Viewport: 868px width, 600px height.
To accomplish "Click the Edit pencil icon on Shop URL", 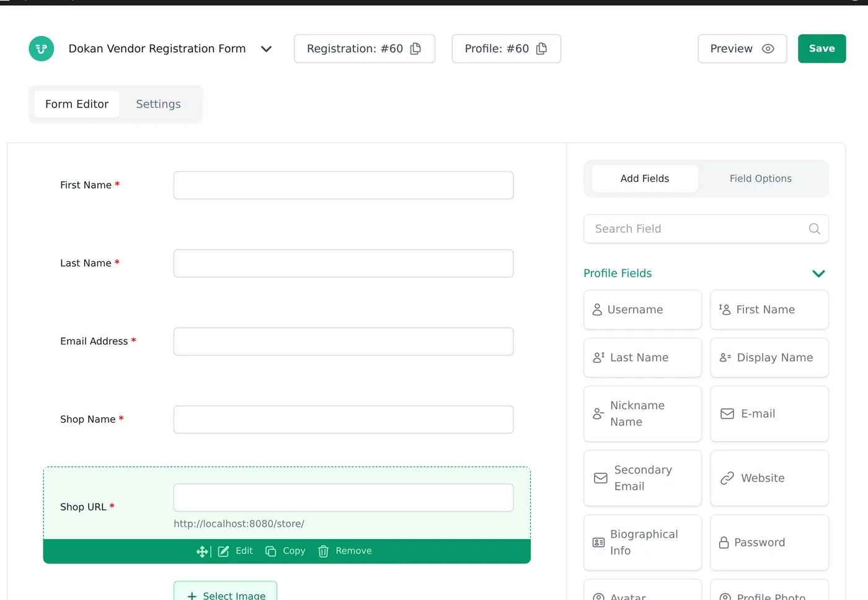I will pos(224,552).
